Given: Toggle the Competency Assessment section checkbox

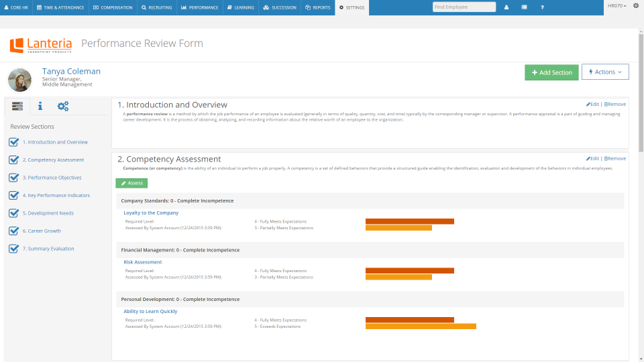Looking at the screenshot, I should 13,160.
